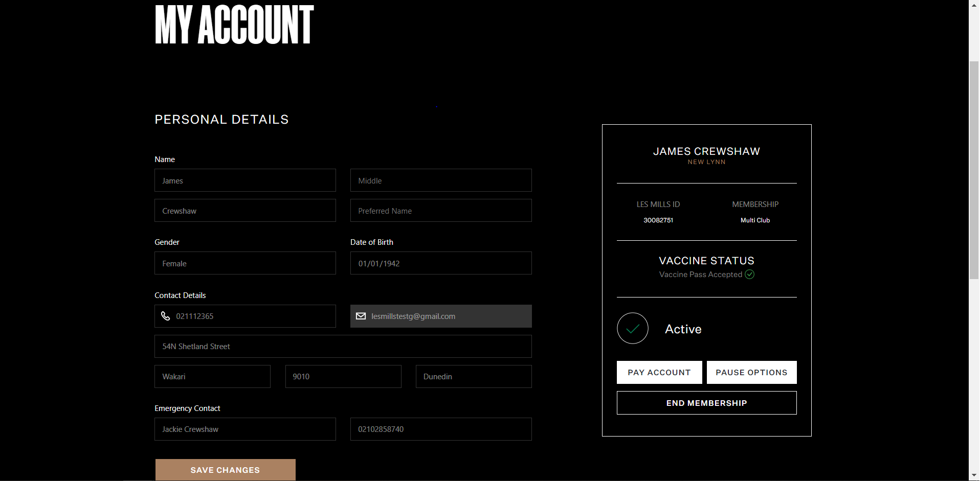980x481 pixels.
Task: Click the vertical scrollbar thumb
Action: click(x=974, y=170)
